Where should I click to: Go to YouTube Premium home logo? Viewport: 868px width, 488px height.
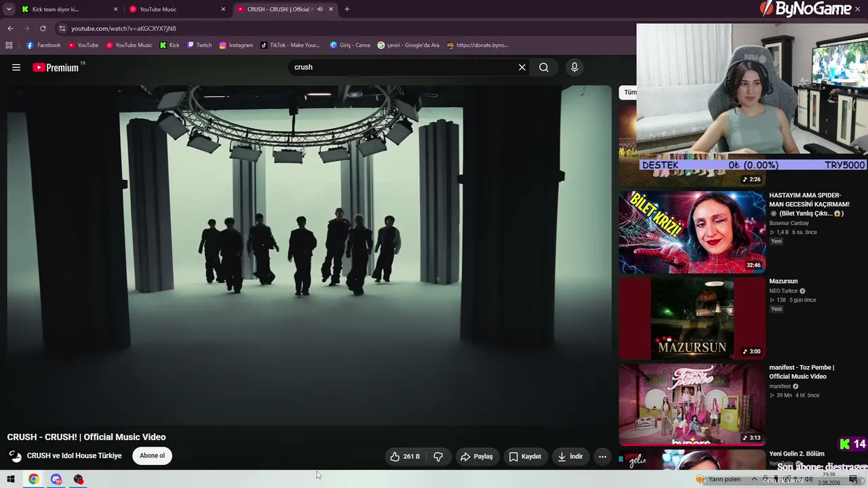point(56,67)
